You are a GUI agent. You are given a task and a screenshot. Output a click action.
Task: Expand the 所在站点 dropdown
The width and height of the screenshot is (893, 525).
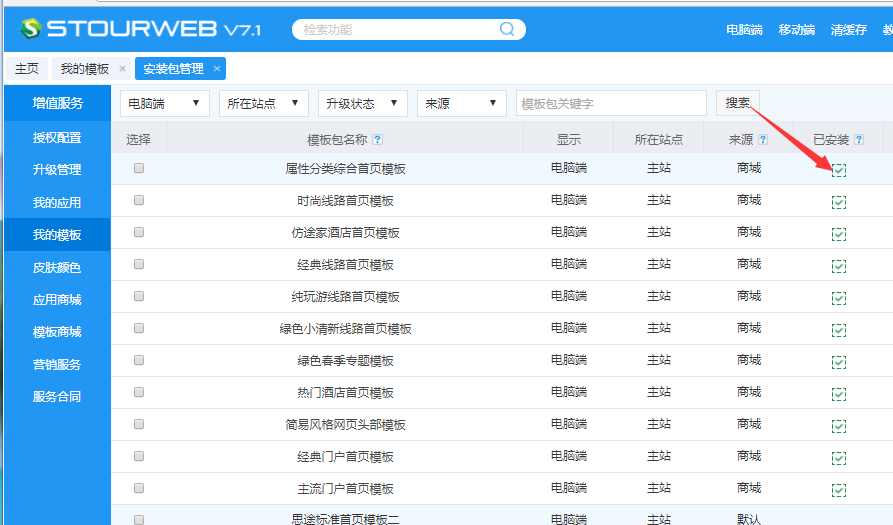click(x=263, y=103)
